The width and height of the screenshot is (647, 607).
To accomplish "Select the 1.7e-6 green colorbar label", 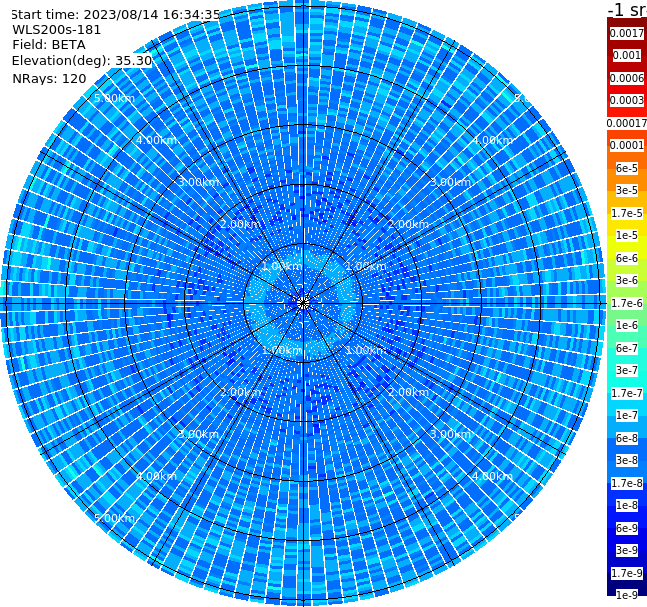I will point(627,303).
